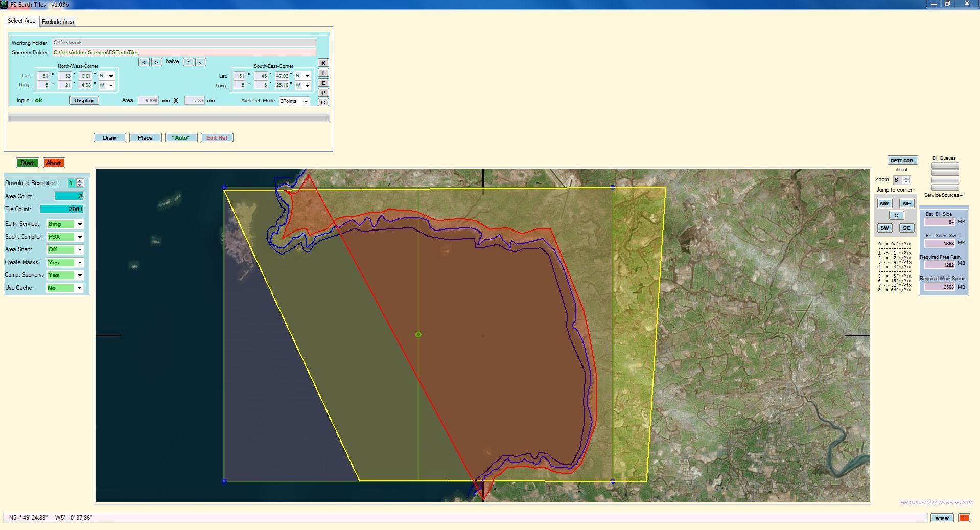Jump to the SW corner
The height and width of the screenshot is (530, 980).
[x=884, y=228]
